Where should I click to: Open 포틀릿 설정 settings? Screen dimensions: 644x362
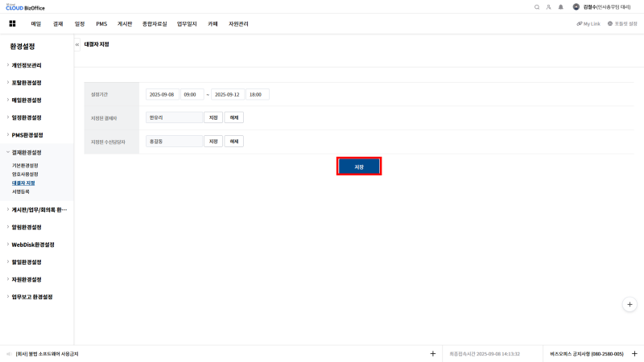point(622,23)
